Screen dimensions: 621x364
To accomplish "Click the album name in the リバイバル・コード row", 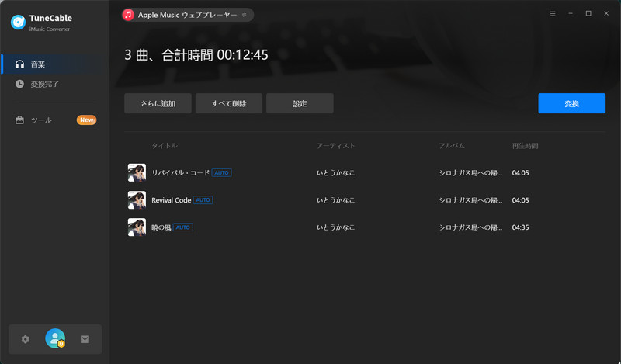I will pyautogui.click(x=470, y=173).
